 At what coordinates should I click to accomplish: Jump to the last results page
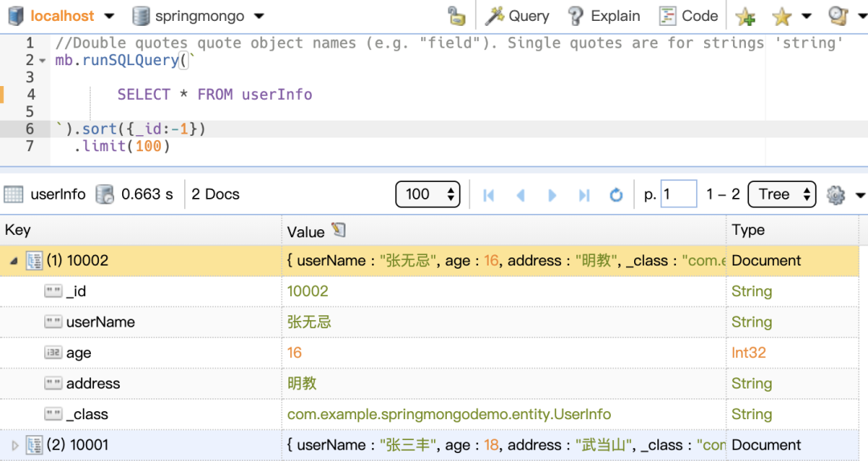click(584, 195)
